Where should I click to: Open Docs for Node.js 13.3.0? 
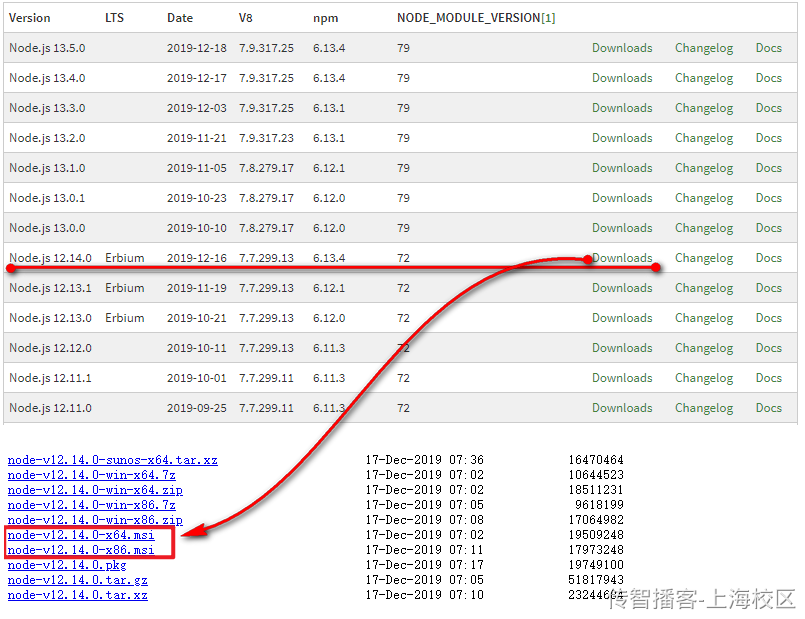(x=769, y=108)
